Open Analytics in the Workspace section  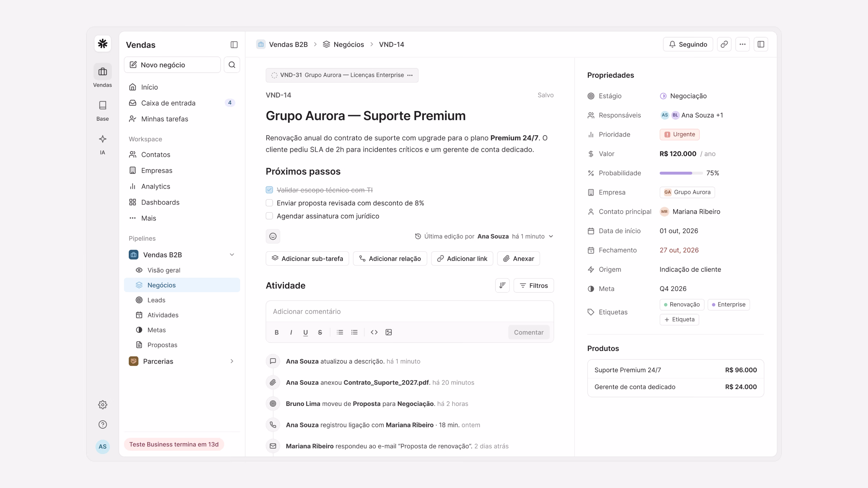(x=182, y=186)
